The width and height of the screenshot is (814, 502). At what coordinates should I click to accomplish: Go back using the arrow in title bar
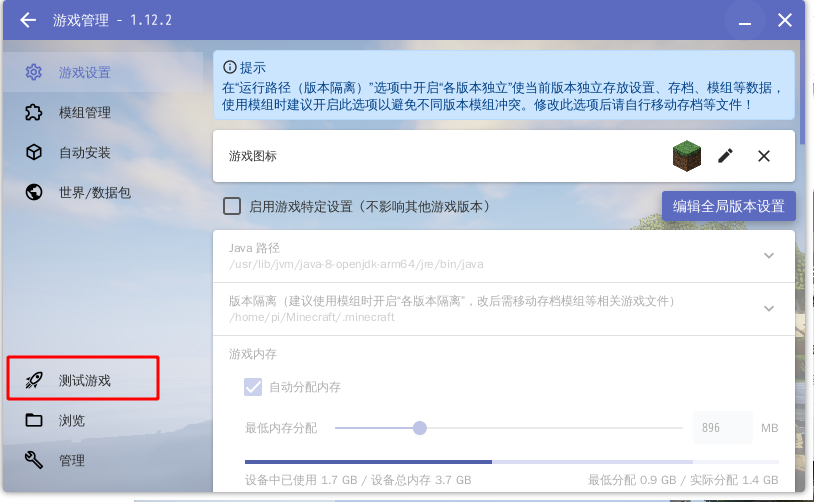click(x=28, y=20)
